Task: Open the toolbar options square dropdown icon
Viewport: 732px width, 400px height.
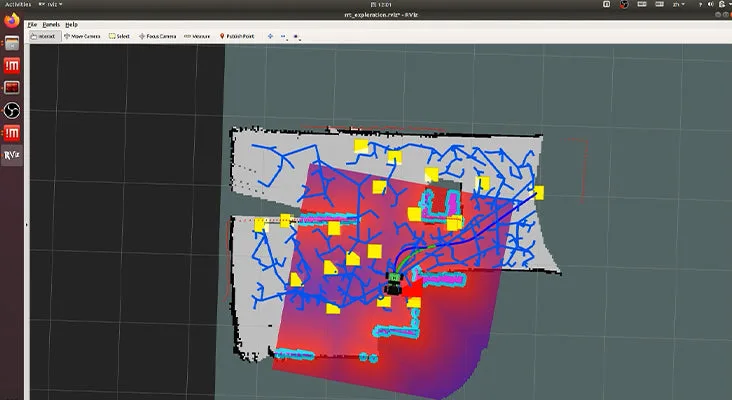Action: click(296, 36)
